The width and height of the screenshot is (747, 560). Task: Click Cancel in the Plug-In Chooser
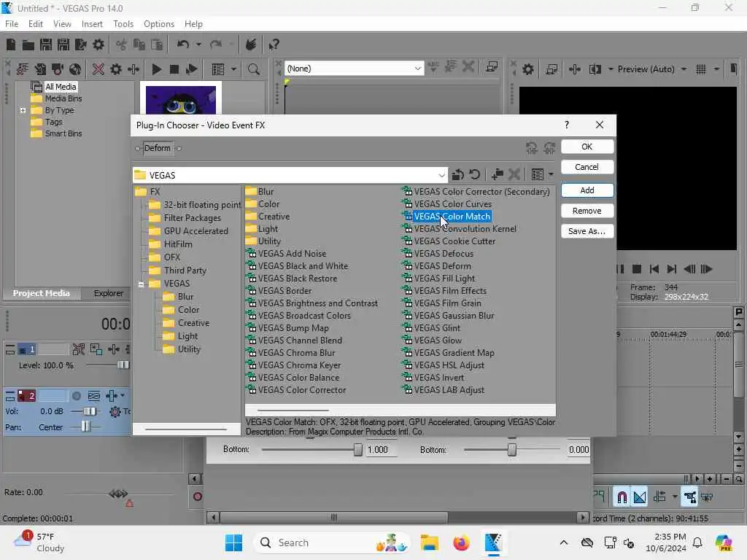coord(587,167)
